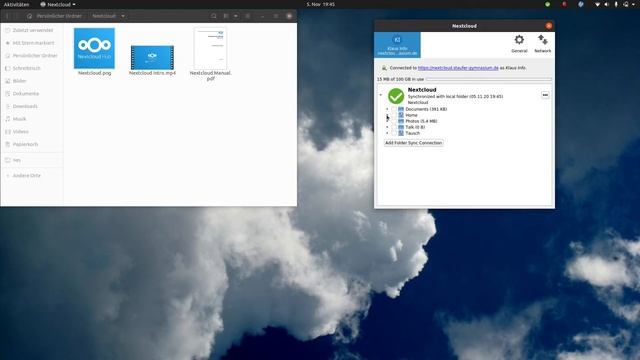The height and width of the screenshot is (360, 640).
Task: Click the blue tray indicator icon
Action: point(580,4)
